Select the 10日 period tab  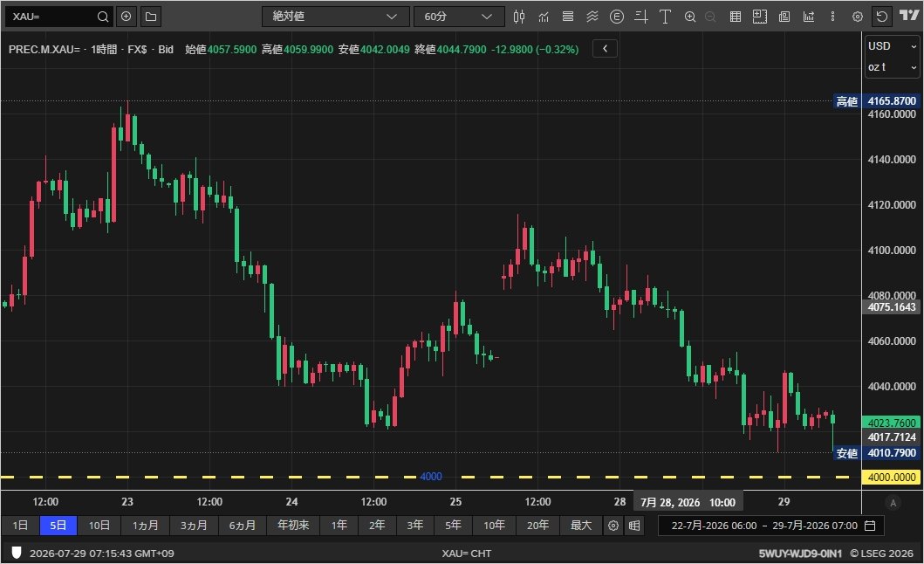[99, 525]
